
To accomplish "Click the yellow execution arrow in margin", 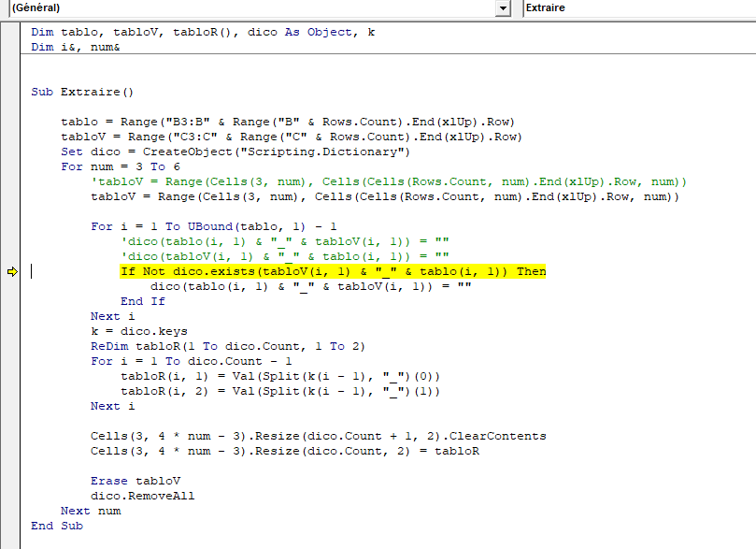I will coord(12,272).
